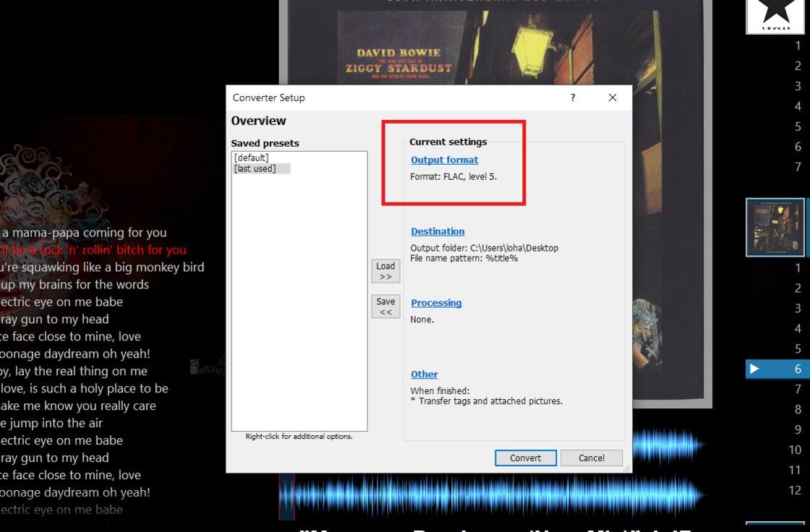Select track 12 in the Ziggy Stardust list
810x532 pixels.
pos(795,490)
